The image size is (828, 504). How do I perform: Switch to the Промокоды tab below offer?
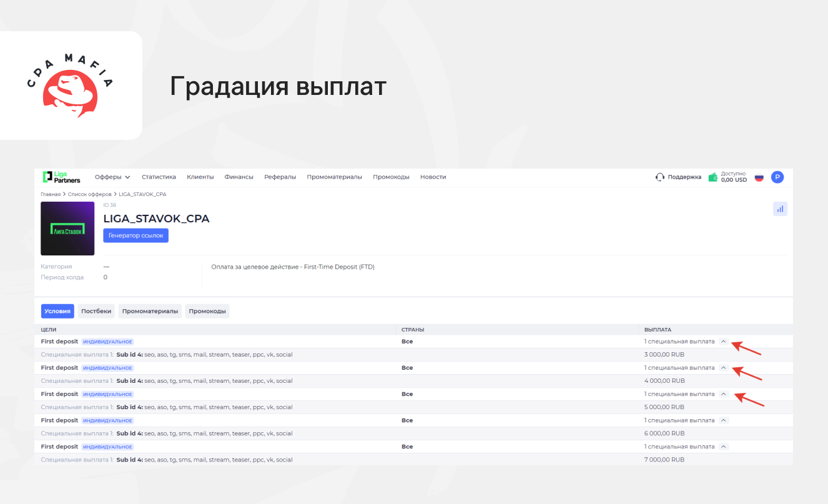(x=207, y=311)
